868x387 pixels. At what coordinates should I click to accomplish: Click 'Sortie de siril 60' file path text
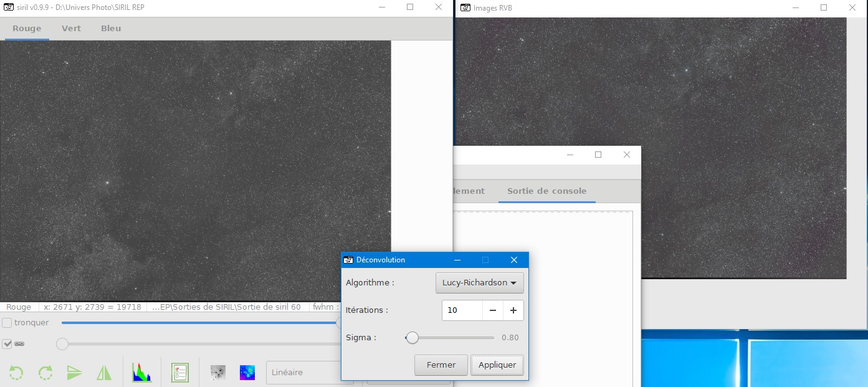226,307
